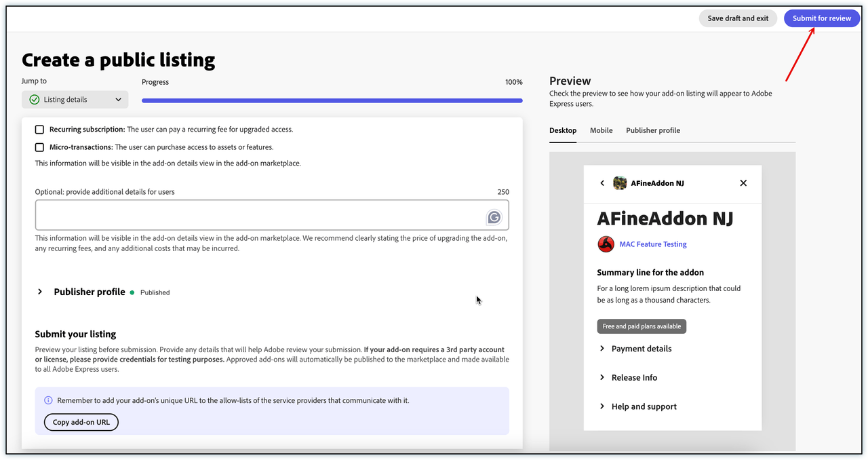
Task: Click the Create a public listing heading
Action: pyautogui.click(x=119, y=60)
